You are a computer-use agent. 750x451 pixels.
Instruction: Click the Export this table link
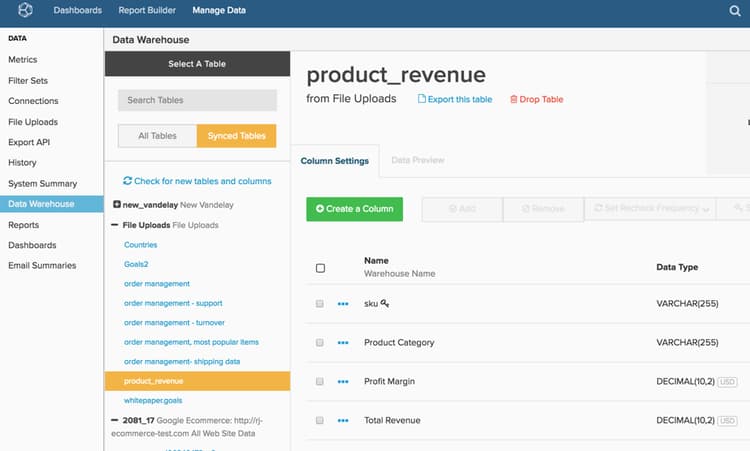tap(455, 99)
